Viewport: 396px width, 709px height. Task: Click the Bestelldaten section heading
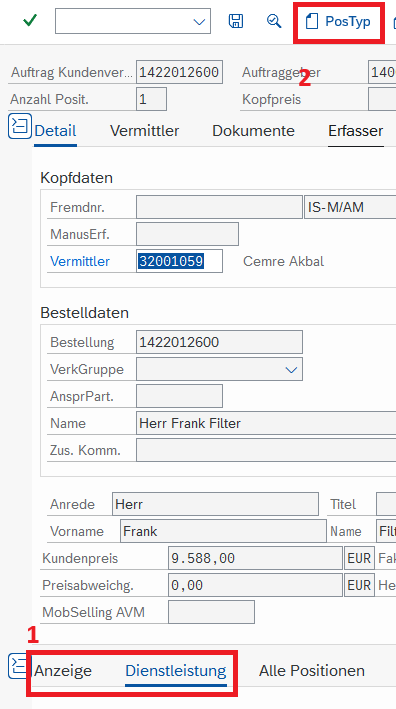pos(85,312)
